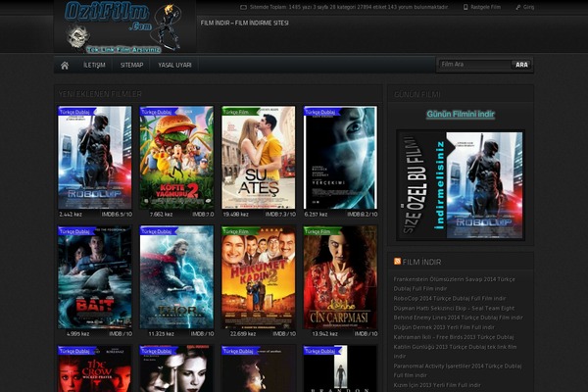Click the YENİ EKLENEN FİLMLER heading
The height and width of the screenshot is (392, 588).
[x=100, y=94]
